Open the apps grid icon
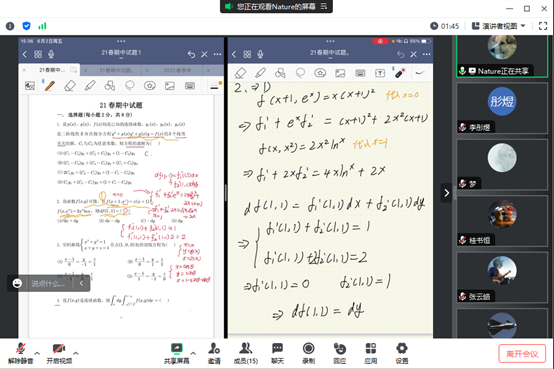Viewport: 554px width, 369px height. 371,353
